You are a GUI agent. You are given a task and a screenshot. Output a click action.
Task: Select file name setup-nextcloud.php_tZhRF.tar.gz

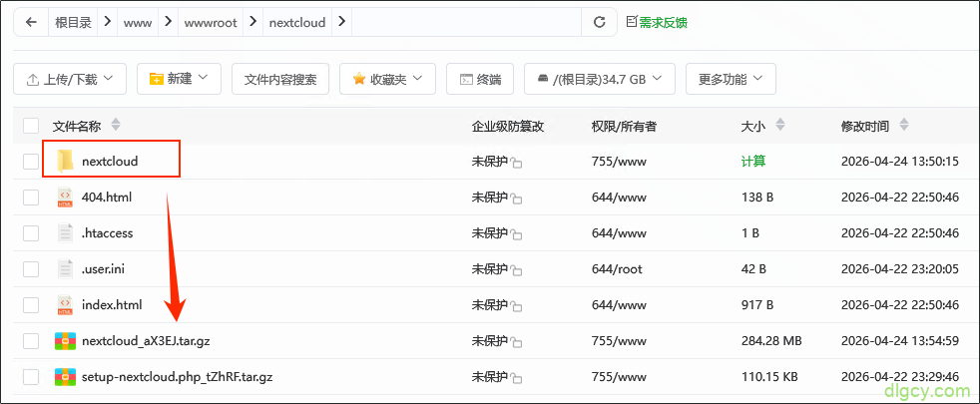[x=178, y=377]
